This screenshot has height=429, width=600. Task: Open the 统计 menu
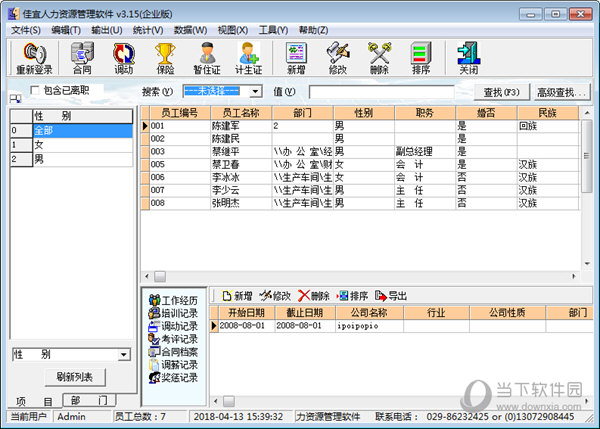pos(146,30)
